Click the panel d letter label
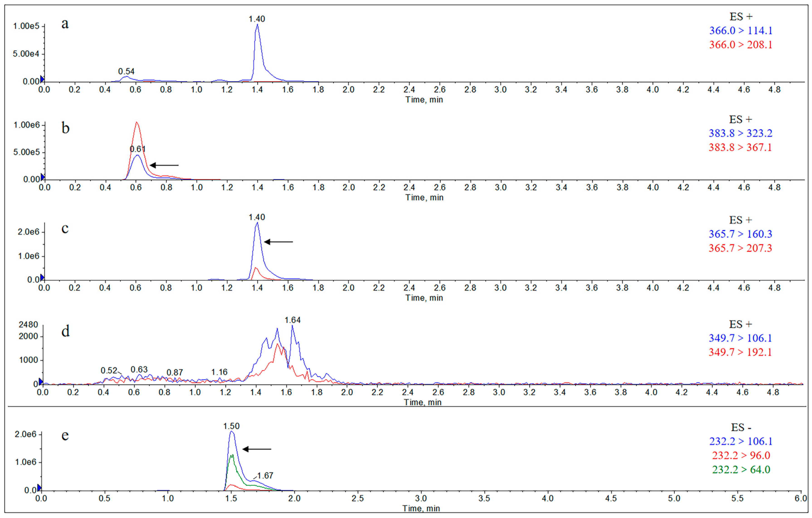This screenshot has height=518, width=812. (66, 331)
